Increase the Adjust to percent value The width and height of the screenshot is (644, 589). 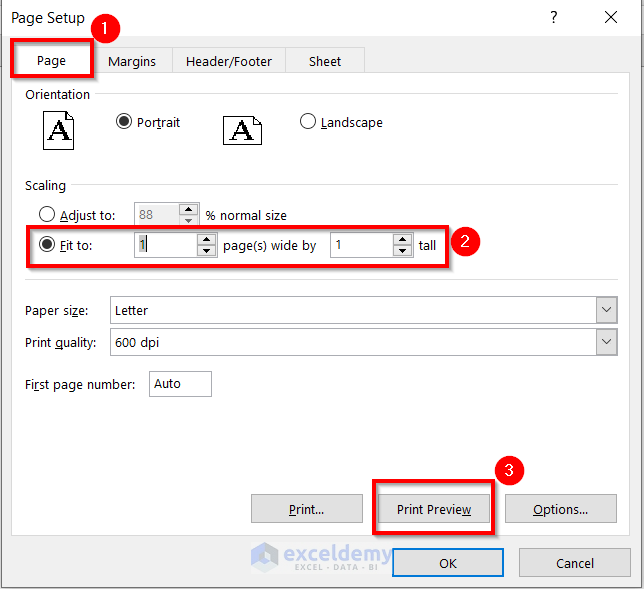tap(189, 209)
